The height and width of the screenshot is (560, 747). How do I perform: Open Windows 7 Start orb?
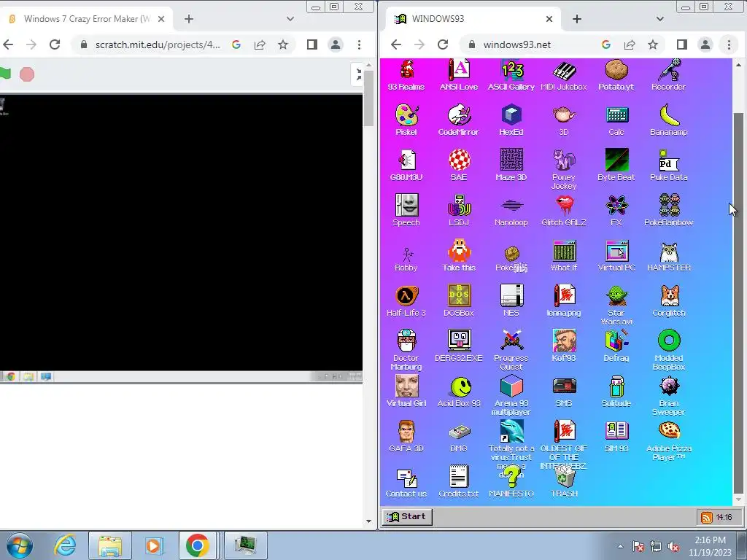pyautogui.click(x=19, y=545)
